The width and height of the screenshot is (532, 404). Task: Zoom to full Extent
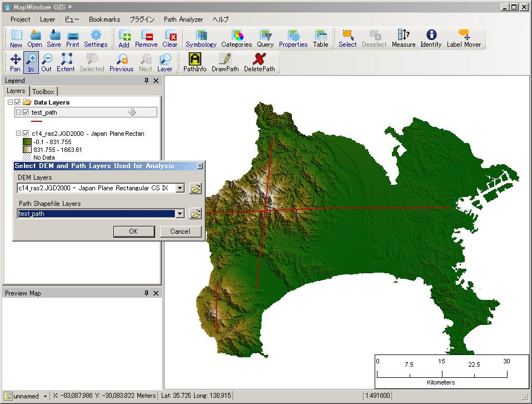click(x=66, y=63)
